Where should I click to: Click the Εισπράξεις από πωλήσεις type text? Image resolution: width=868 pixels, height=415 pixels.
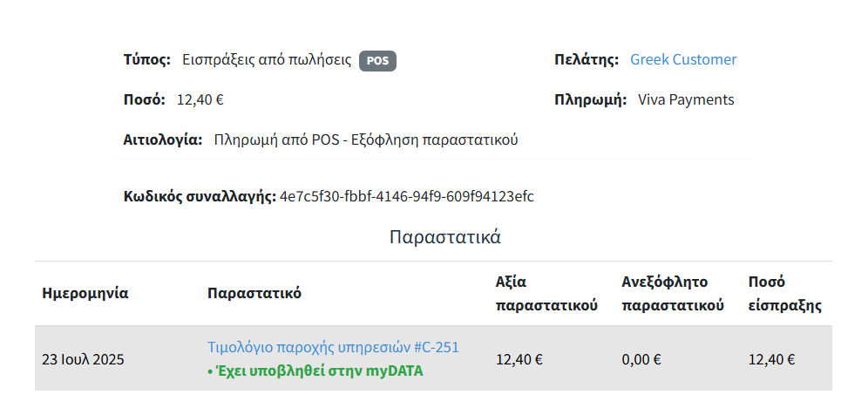267,60
